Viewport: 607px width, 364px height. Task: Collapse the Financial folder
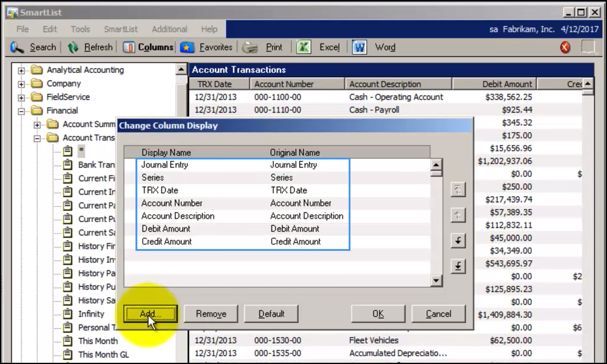[x=21, y=111]
